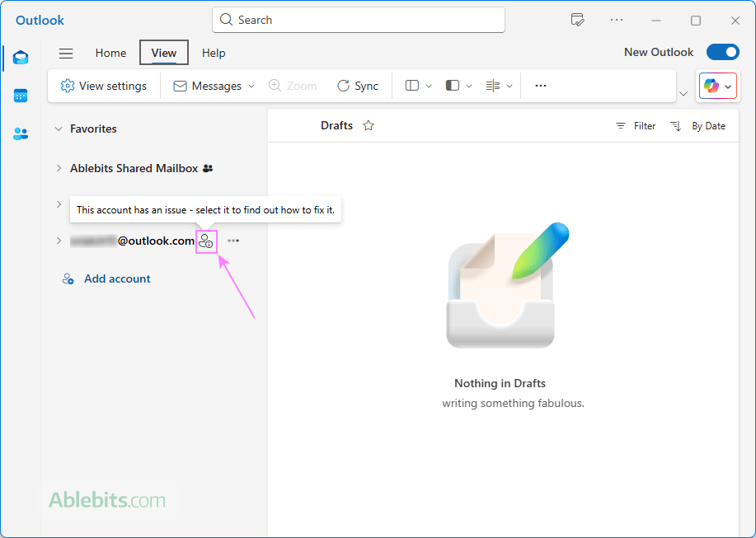
Task: Close the Outlook window
Action: tap(735, 21)
